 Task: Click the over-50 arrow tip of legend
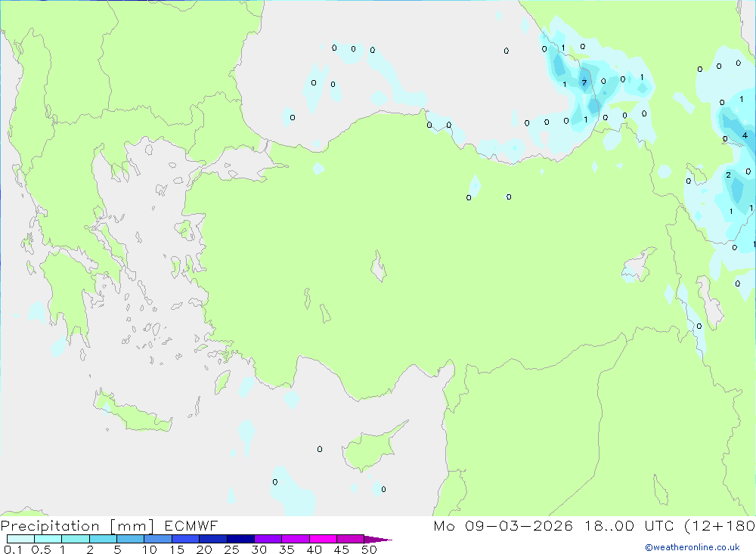click(379, 540)
